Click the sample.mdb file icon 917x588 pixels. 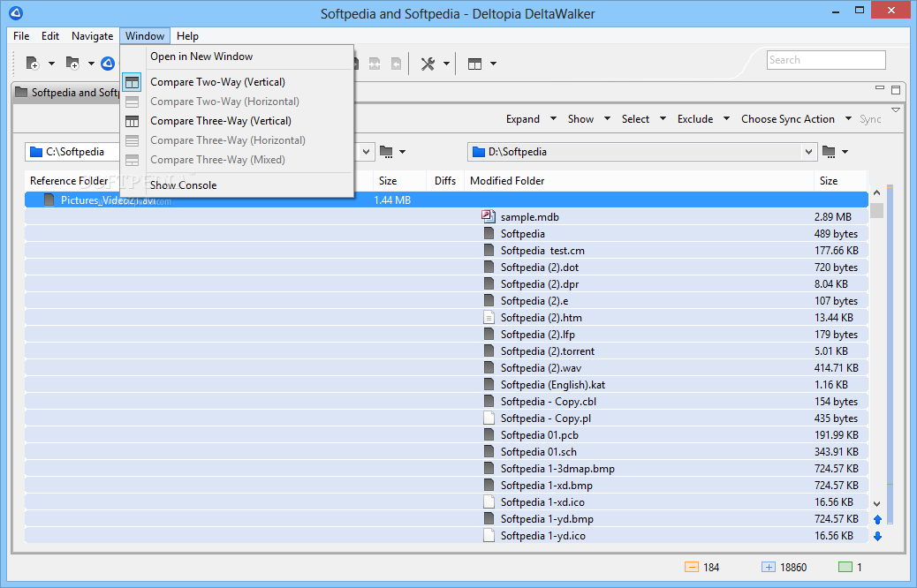(x=489, y=216)
